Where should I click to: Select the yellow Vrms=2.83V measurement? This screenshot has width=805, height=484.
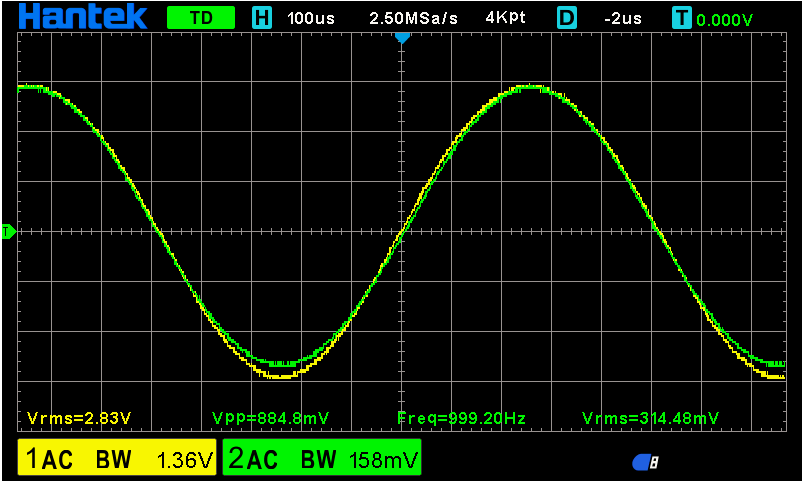point(79,418)
